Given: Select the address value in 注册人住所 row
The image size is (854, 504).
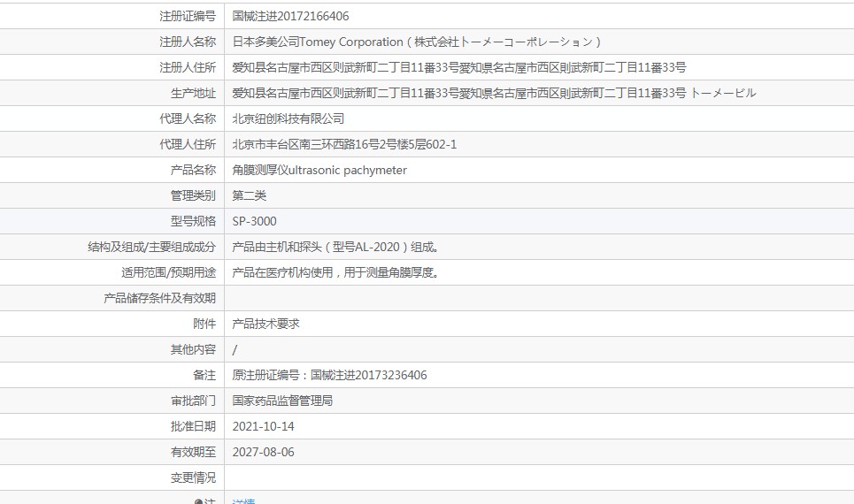Looking at the screenshot, I should [x=459, y=67].
